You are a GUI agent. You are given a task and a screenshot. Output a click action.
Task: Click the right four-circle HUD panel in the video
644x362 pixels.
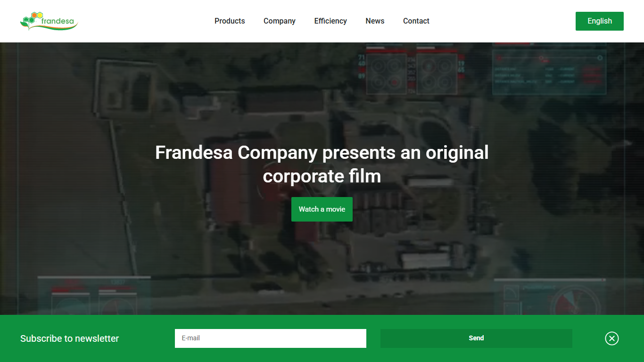437,74
